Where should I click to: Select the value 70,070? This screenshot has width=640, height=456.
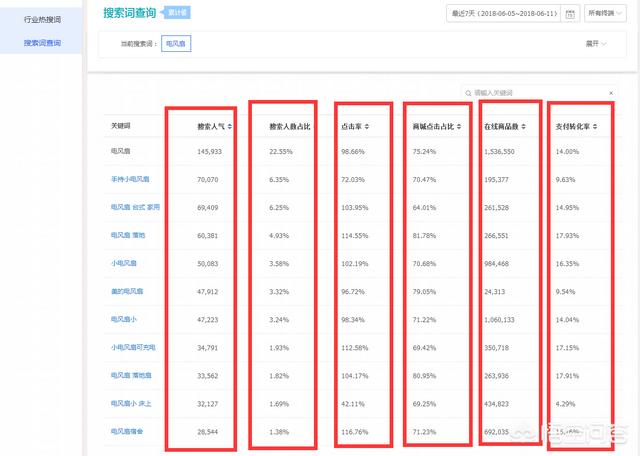pos(207,180)
